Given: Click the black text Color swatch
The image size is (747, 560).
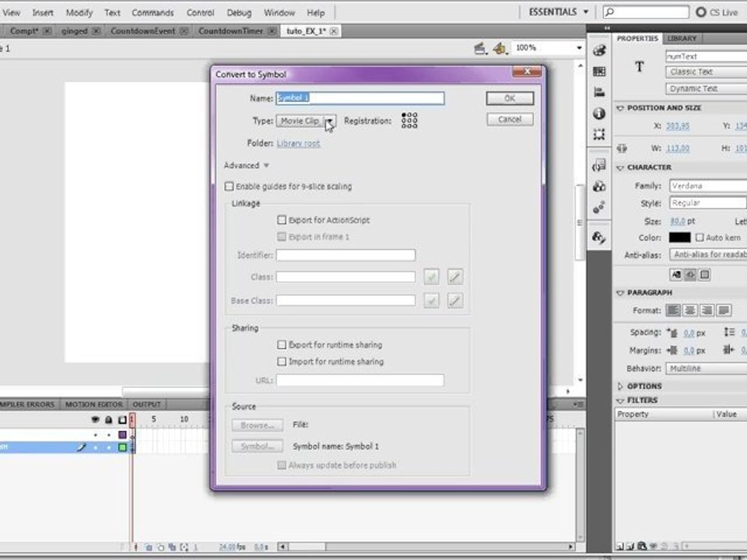Looking at the screenshot, I should tap(679, 237).
